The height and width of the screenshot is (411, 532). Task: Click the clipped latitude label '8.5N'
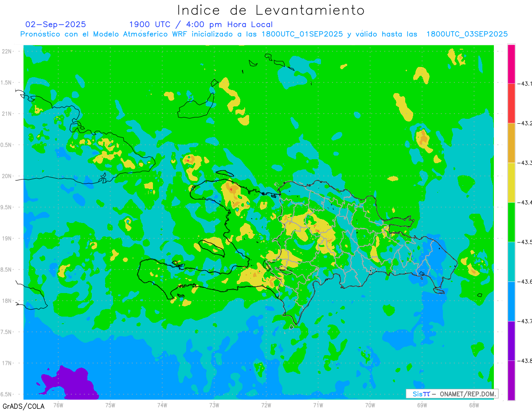[x=6, y=270]
